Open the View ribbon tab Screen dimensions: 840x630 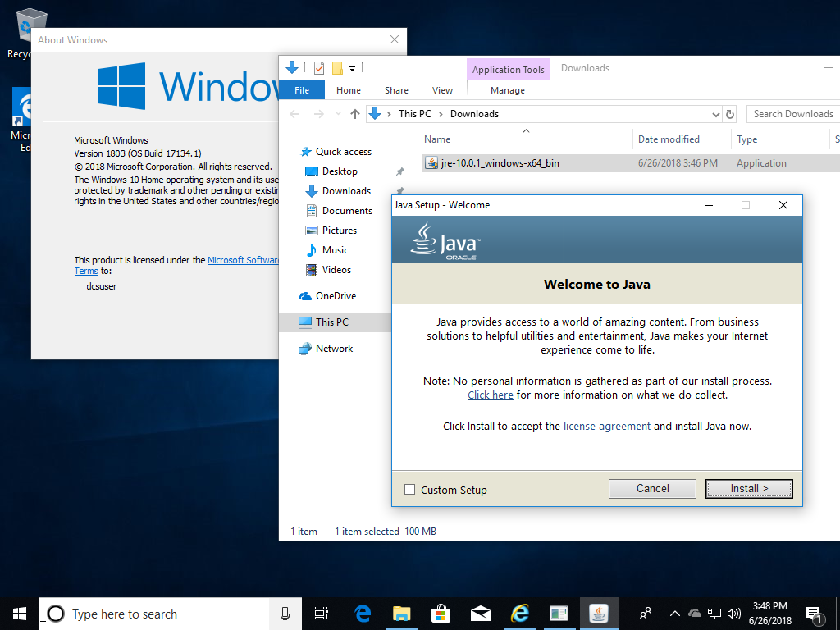(442, 90)
